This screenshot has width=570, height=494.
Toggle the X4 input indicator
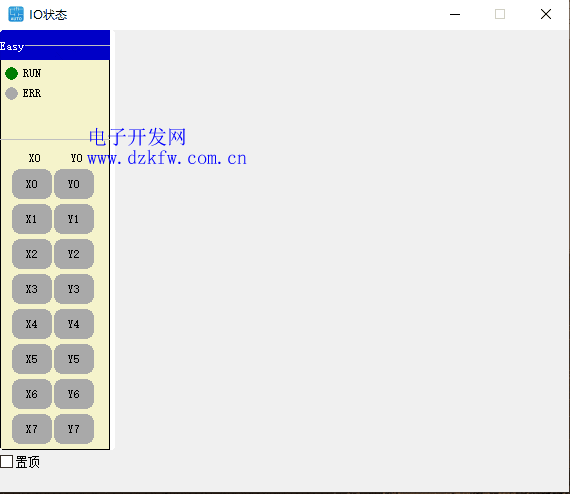coord(32,324)
